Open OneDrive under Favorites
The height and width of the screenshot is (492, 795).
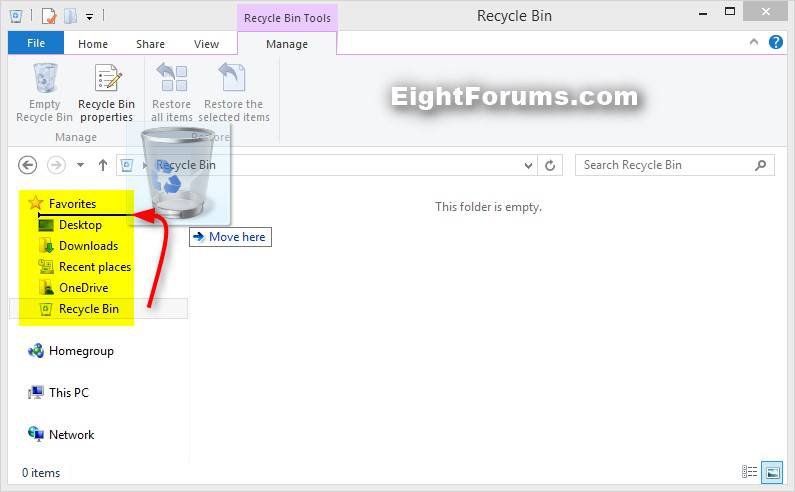pyautogui.click(x=84, y=288)
